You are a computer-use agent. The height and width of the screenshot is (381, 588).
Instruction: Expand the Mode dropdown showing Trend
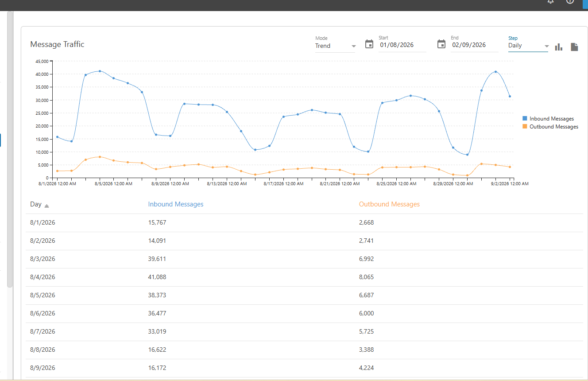pos(335,46)
